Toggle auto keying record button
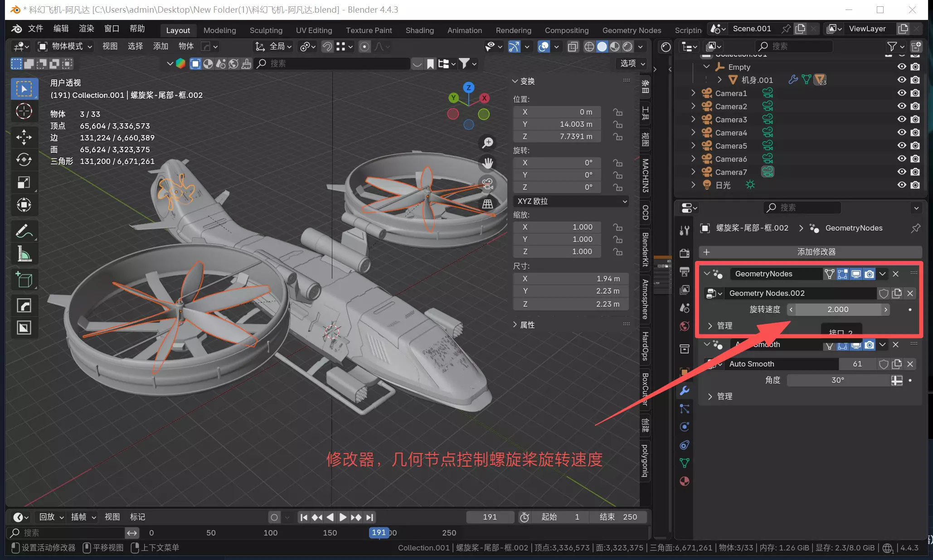 [x=274, y=517]
